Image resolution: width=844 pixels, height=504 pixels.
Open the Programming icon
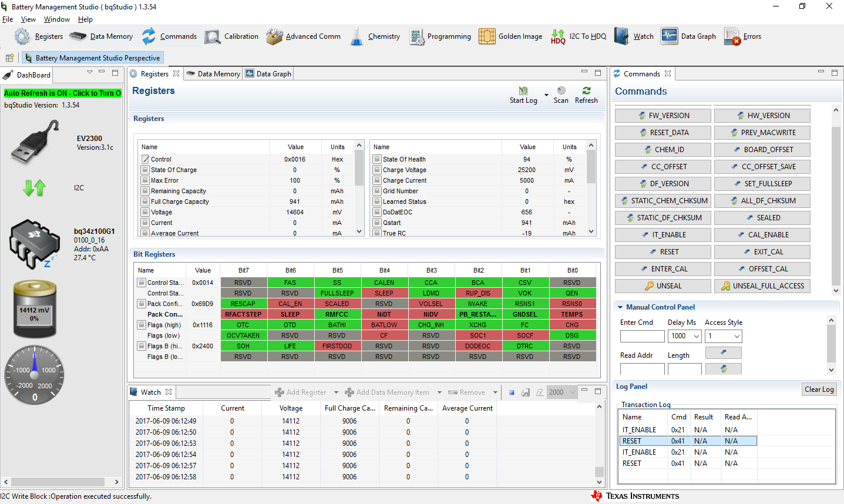click(416, 36)
